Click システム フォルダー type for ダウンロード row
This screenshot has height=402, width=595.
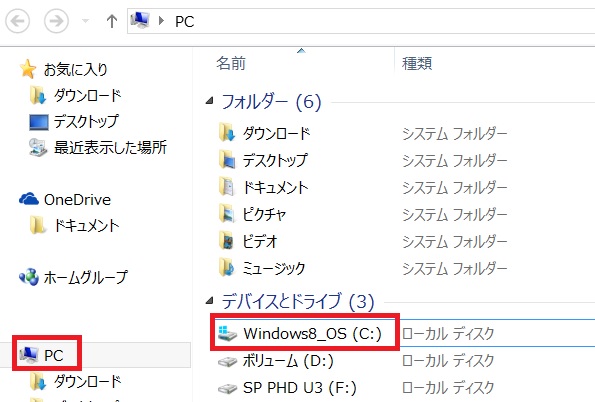coord(455,134)
